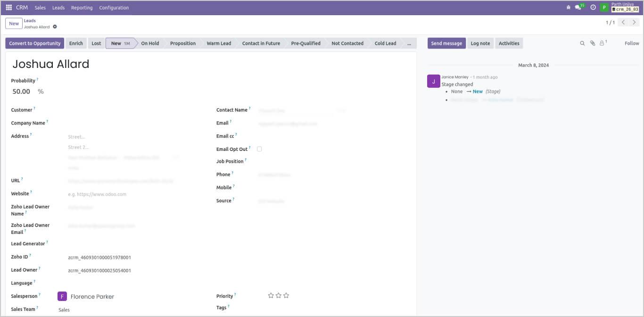The image size is (644, 317).
Task: Click Convert to Opportunity
Action: tap(34, 43)
